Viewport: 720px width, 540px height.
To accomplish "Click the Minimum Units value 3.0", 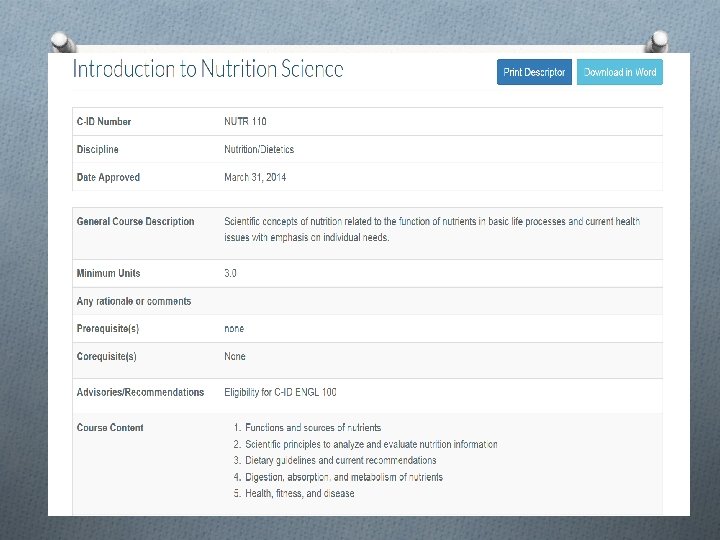I will tap(230, 273).
